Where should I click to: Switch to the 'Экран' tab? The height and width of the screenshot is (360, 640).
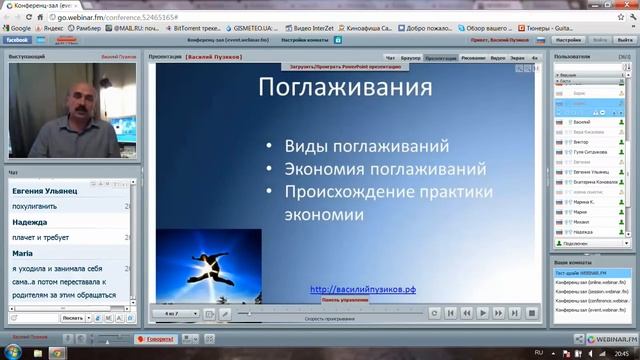(517, 58)
